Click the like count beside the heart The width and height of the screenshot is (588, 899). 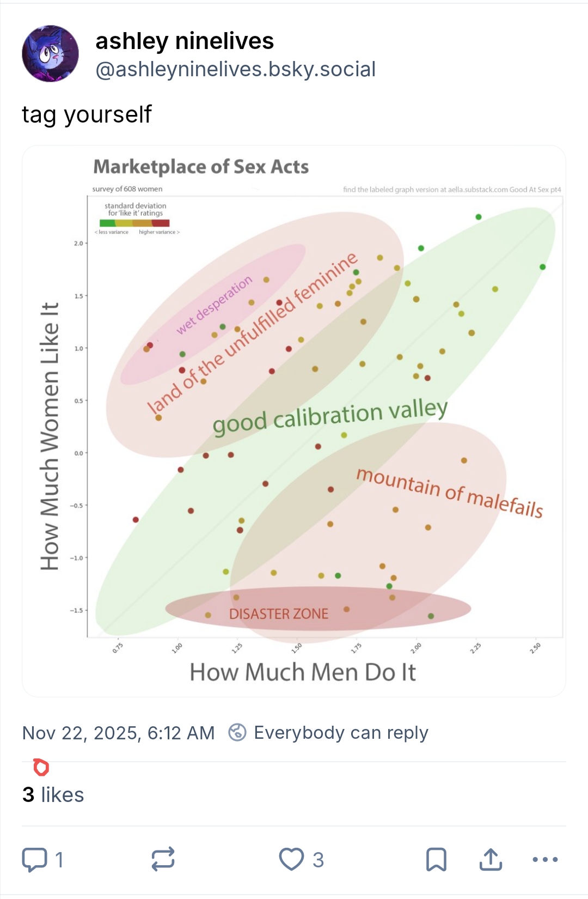coord(318,860)
